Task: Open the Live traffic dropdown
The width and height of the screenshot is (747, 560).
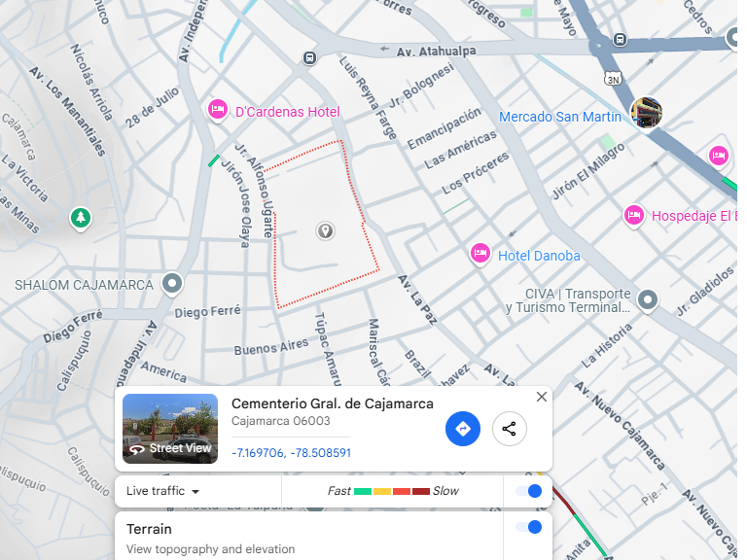Action: pyautogui.click(x=162, y=491)
